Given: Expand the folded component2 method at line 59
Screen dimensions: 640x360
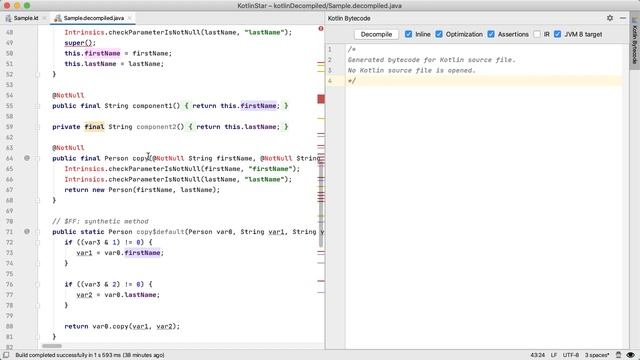Looking at the screenshot, I should 38,127.
